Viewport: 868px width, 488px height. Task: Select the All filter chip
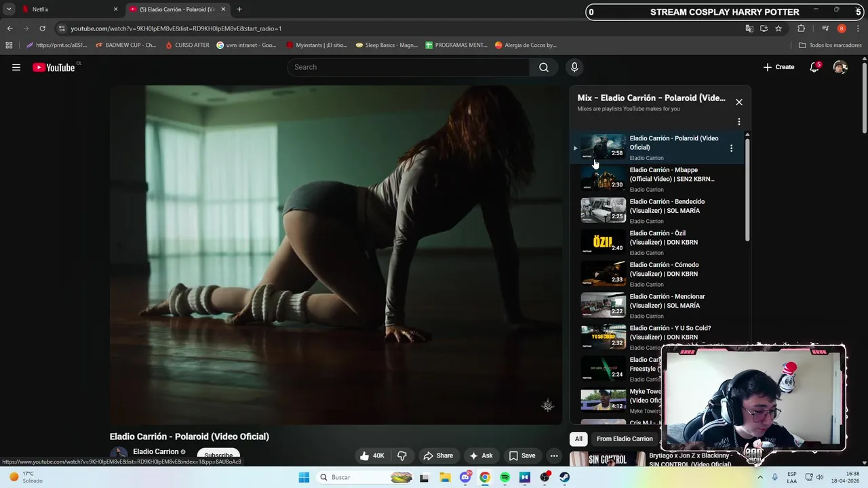578,439
